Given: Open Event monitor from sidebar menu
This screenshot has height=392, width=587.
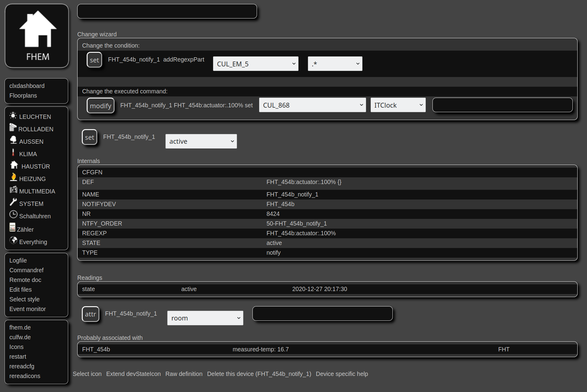Looking at the screenshot, I should (28, 309).
